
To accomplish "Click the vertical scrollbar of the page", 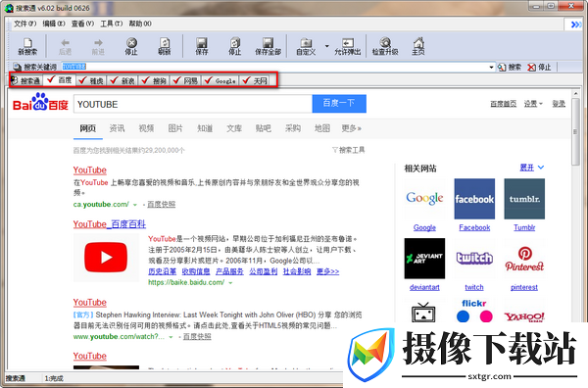I will 575,225.
